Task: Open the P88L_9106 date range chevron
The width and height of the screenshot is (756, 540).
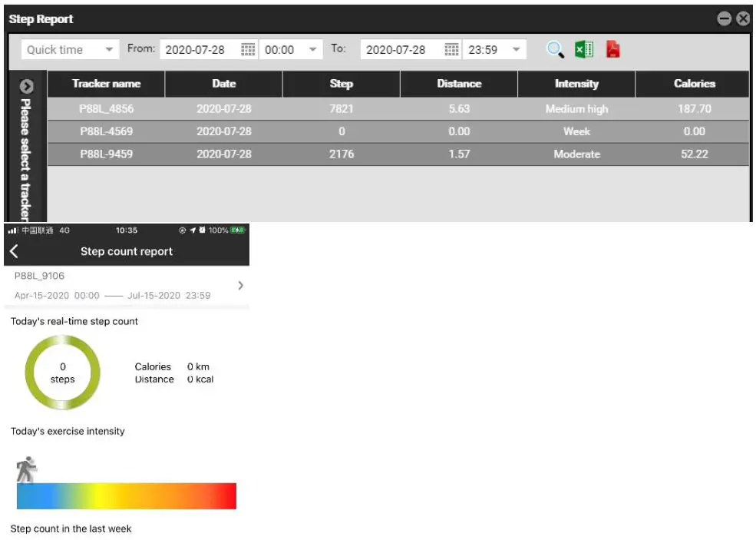Action: pos(240,286)
